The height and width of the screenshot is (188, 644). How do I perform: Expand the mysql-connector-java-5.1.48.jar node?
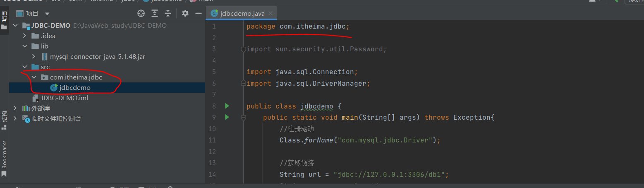pyautogui.click(x=34, y=57)
